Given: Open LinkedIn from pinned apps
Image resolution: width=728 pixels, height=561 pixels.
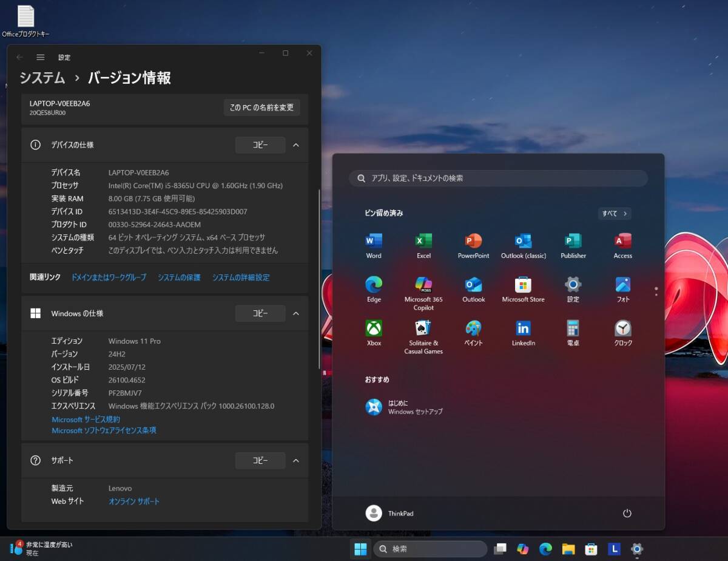Looking at the screenshot, I should (523, 333).
